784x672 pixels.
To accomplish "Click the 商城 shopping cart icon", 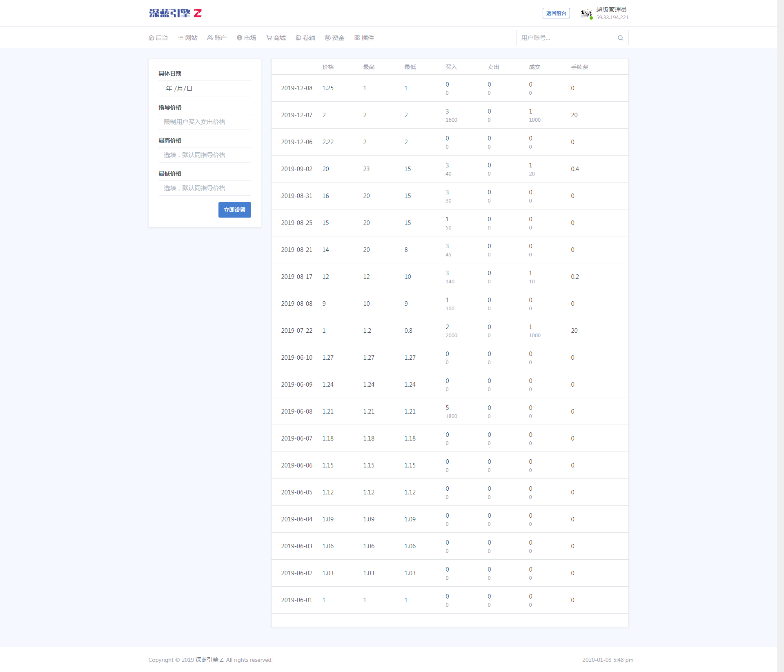I will coord(269,38).
